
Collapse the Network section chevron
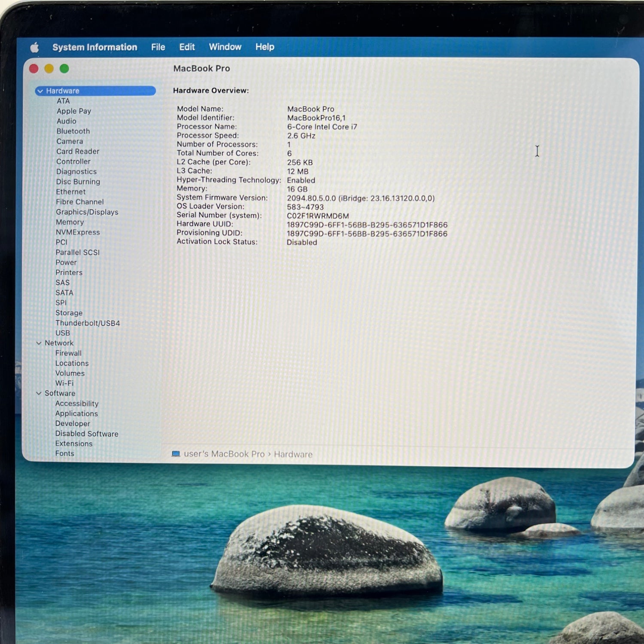[x=39, y=343]
